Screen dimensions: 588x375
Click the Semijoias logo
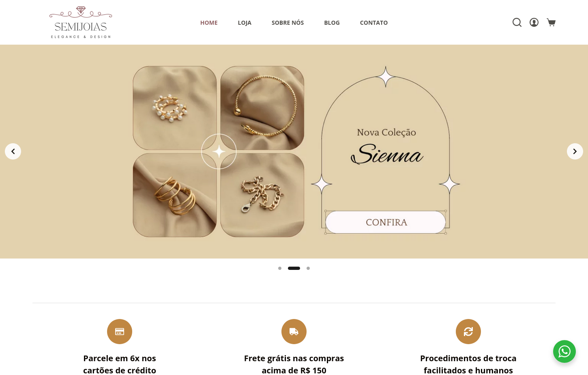[x=81, y=22]
